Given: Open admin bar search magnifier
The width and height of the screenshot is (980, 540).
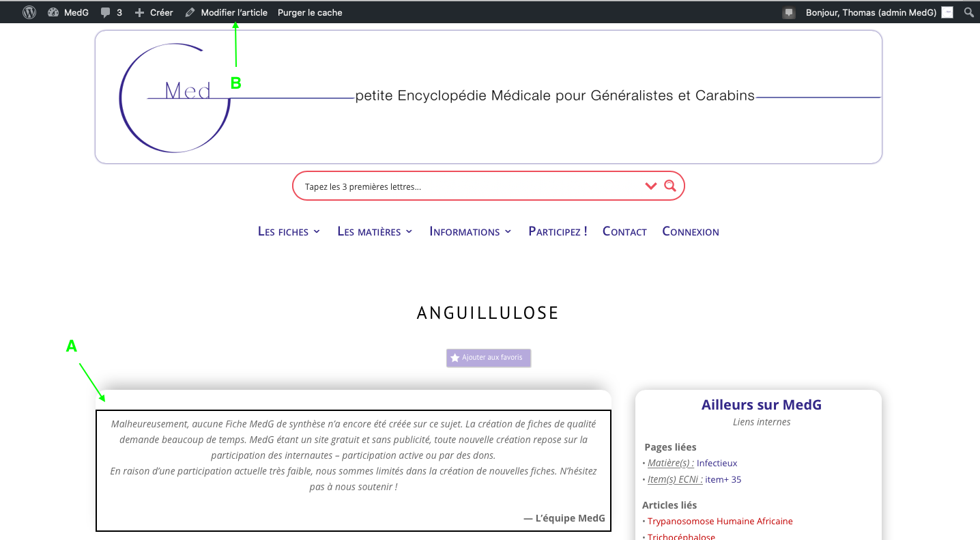Looking at the screenshot, I should coord(968,12).
